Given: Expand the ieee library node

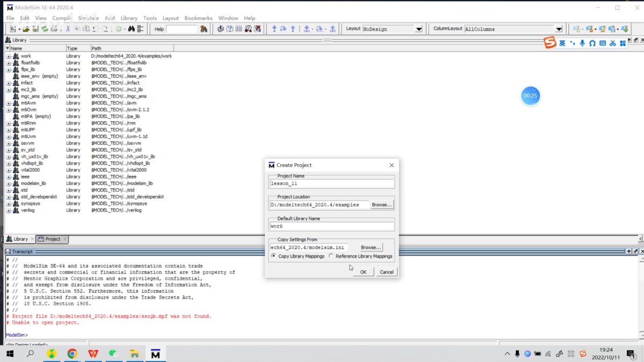Looking at the screenshot, I should click(x=9, y=176).
